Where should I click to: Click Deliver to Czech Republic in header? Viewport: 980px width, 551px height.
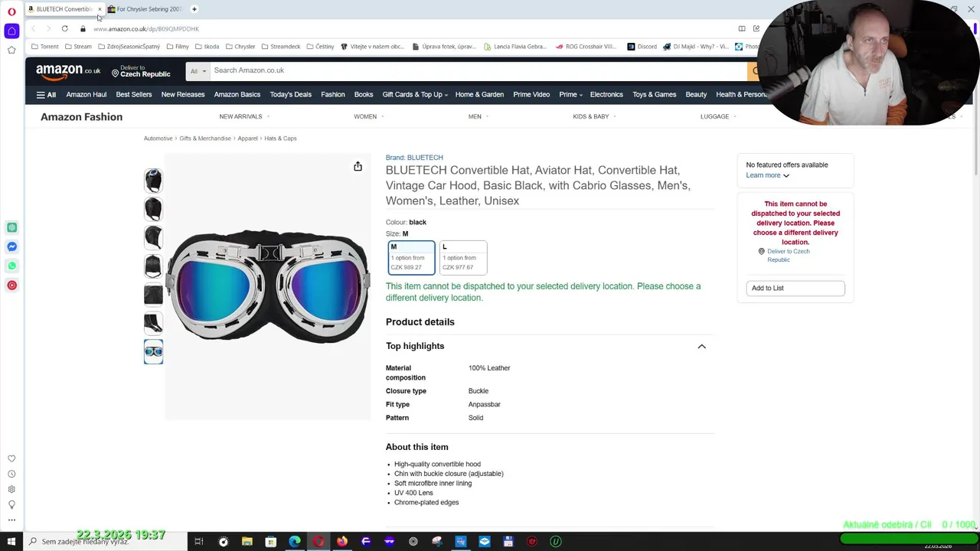coord(141,71)
